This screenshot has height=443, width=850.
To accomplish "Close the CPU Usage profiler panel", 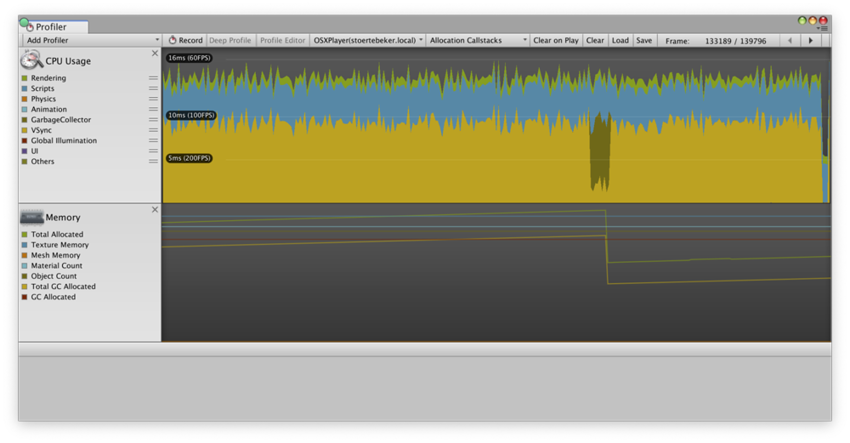I will point(155,54).
